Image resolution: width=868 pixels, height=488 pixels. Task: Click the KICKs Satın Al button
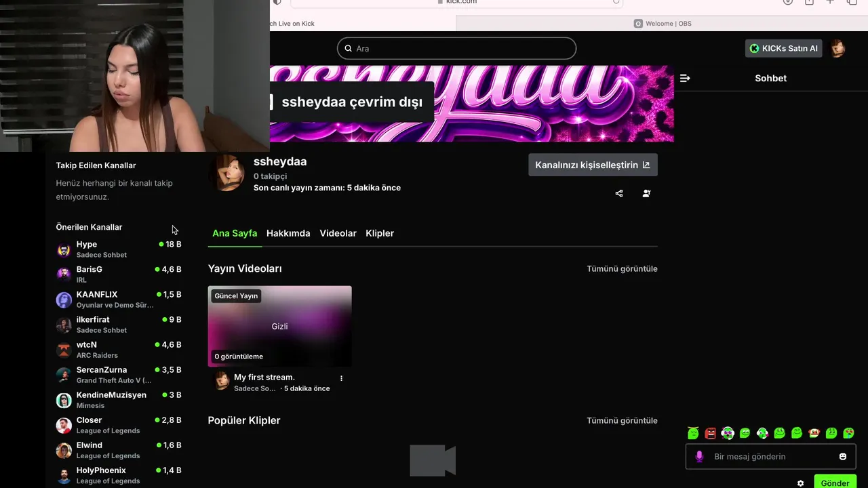coord(784,48)
